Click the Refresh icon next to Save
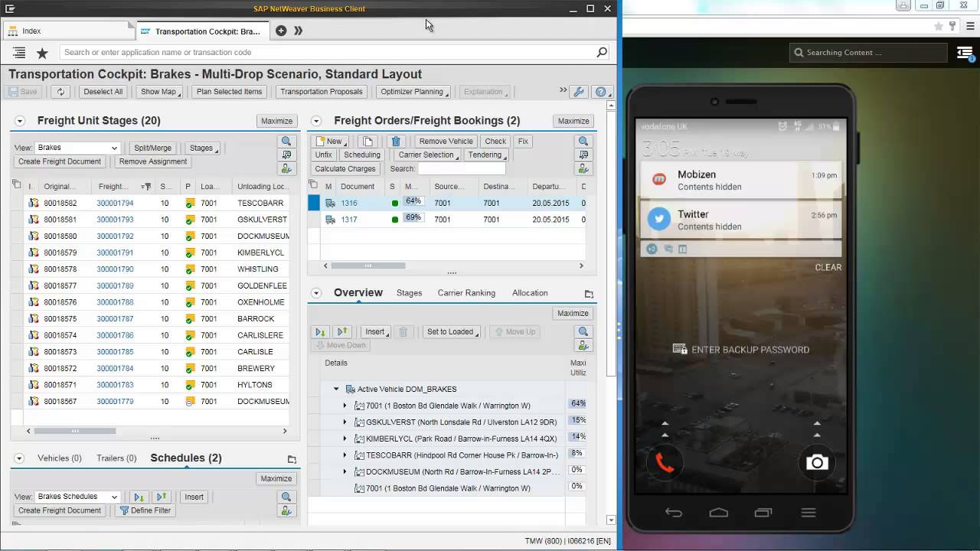The image size is (980, 551). click(x=60, y=92)
